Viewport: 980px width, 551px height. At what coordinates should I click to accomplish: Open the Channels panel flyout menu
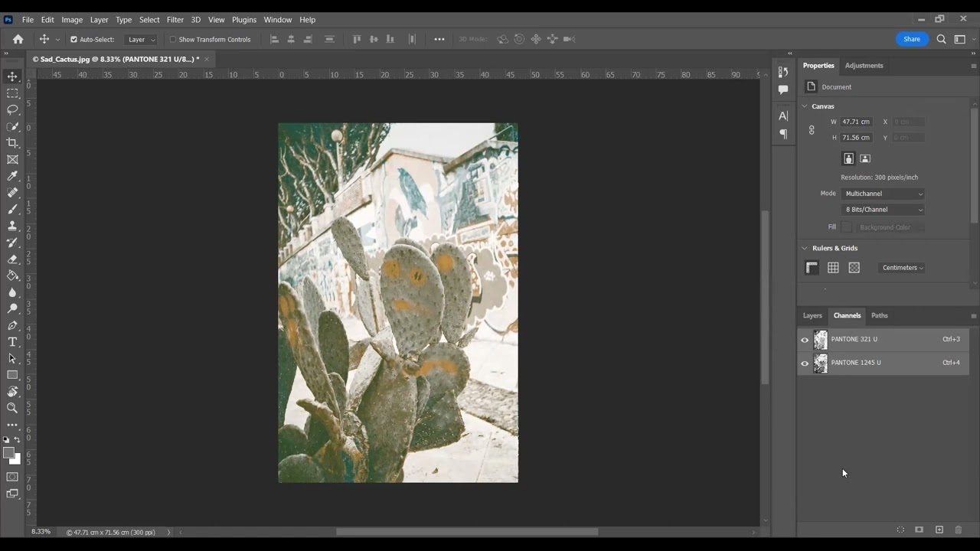(974, 316)
